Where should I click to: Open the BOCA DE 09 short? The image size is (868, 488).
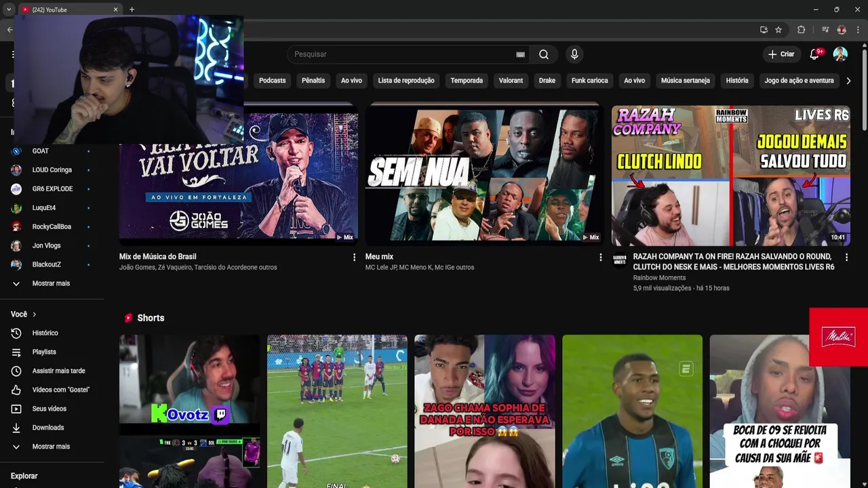click(x=780, y=411)
